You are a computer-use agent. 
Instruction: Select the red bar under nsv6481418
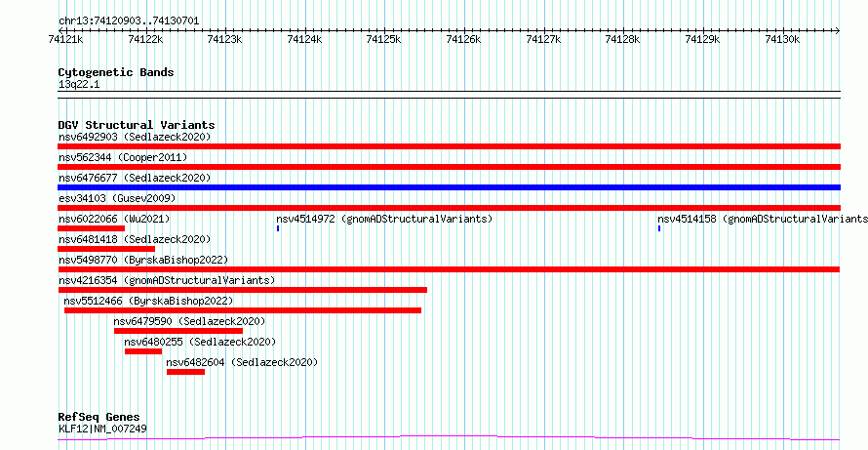106,249
